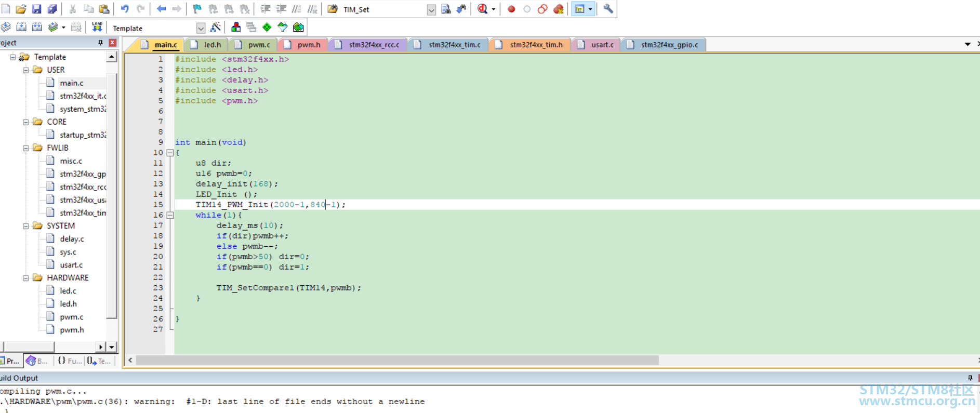Open Manage Project Items colored blocks icon

[236, 27]
